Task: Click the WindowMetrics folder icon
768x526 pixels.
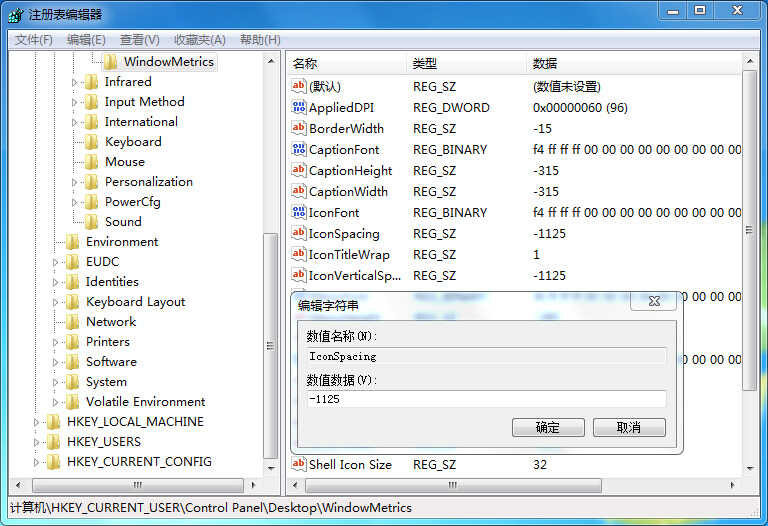Action: [111, 62]
